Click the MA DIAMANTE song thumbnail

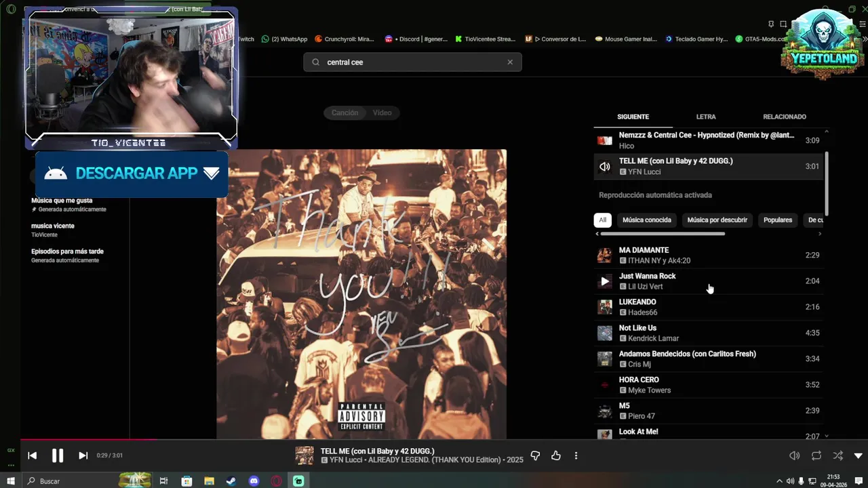click(x=604, y=256)
